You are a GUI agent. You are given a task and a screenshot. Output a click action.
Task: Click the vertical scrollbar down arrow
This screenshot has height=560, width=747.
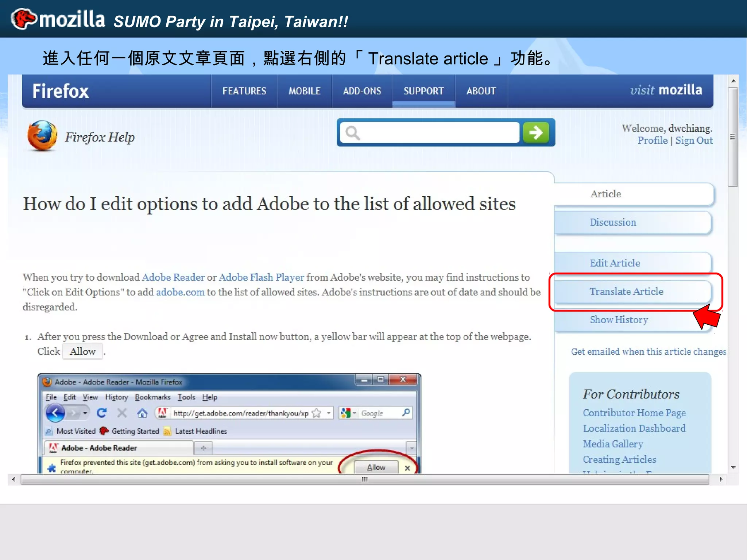coord(733,467)
